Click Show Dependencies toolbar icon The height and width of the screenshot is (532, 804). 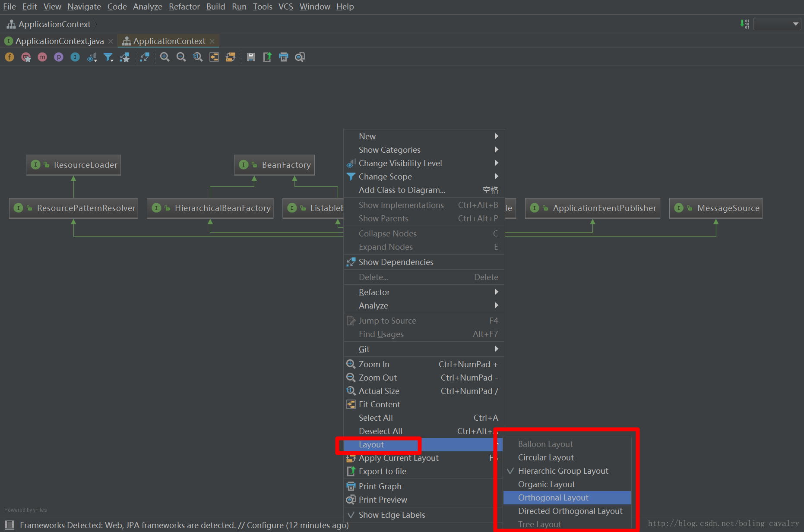click(x=145, y=57)
